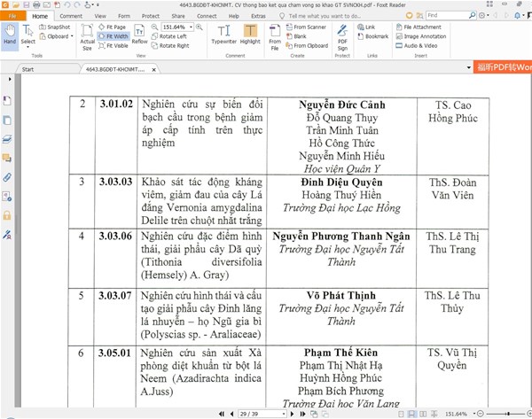The width and height of the screenshot is (532, 419).
Task: Open the Security lock panel
Action: tap(7, 215)
